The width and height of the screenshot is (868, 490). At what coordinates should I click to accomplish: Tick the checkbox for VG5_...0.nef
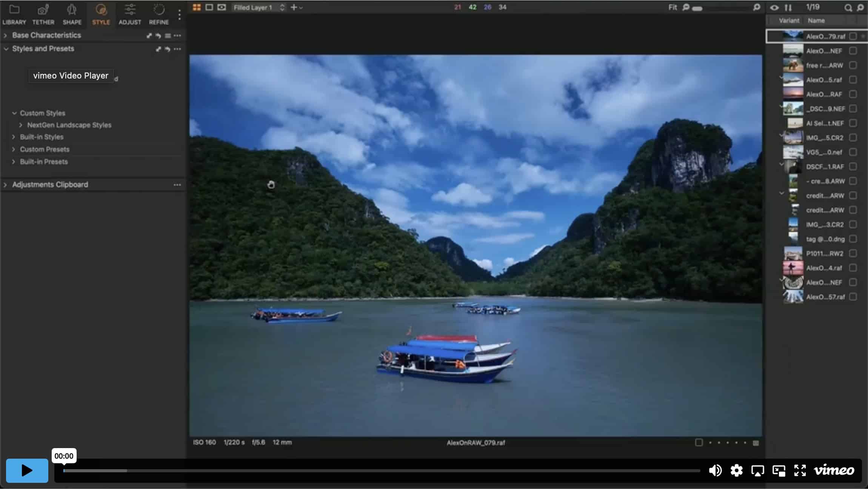click(x=853, y=152)
